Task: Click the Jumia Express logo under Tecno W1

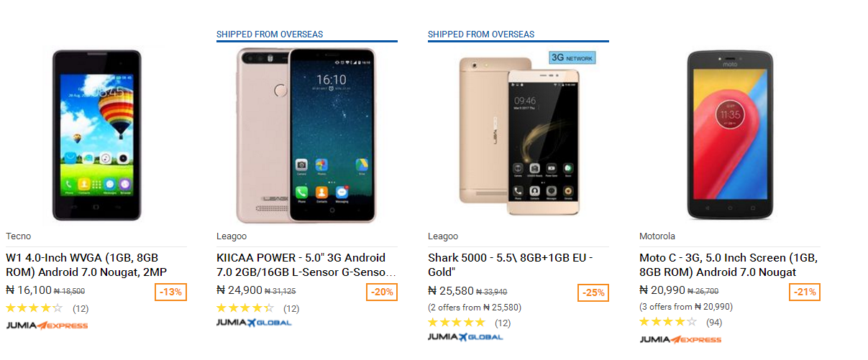Action: 47,326
